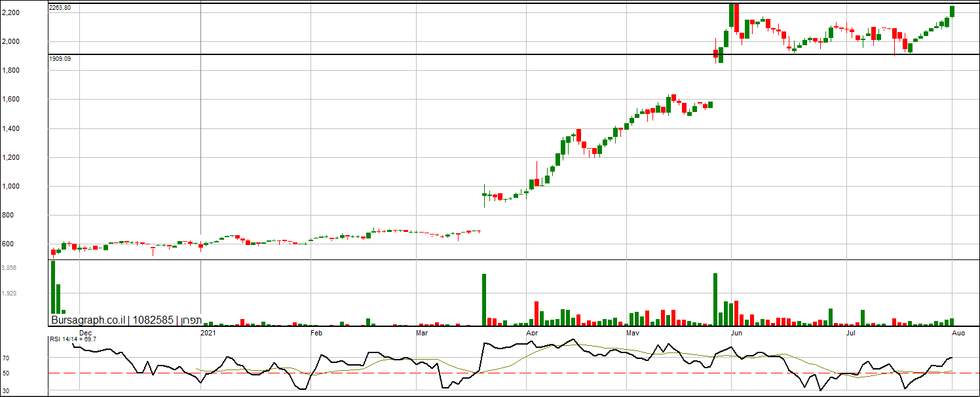The width and height of the screenshot is (980, 397).
Task: Click the Mar label on the time axis
Action: coord(423,333)
